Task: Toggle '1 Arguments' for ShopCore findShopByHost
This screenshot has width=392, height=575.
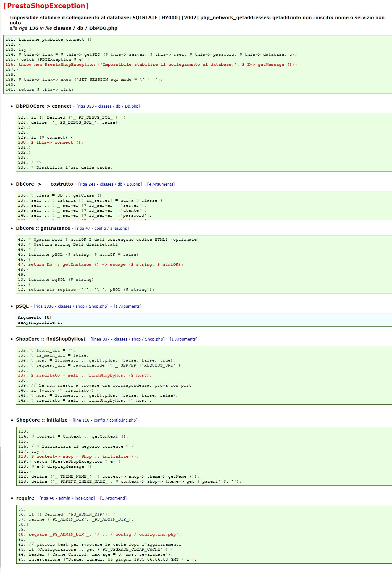Action: click(183, 339)
